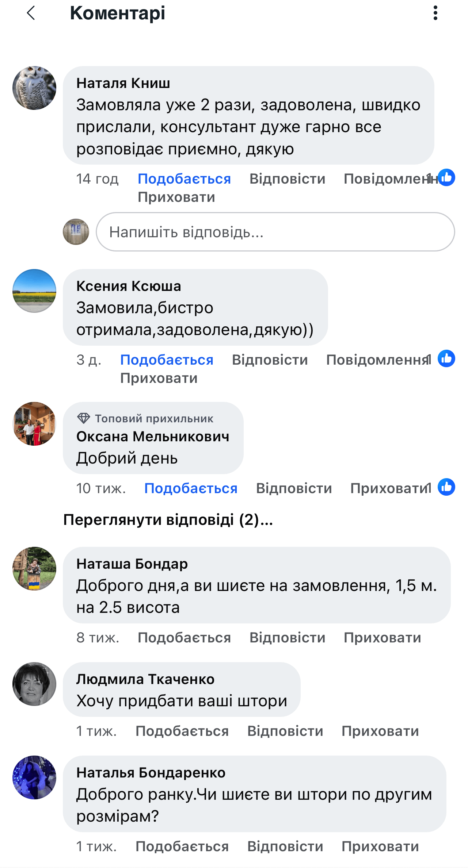Toggle Подобається on Ксения Ксюша comment
Viewport: 468px width, 868px height.
coord(167,360)
